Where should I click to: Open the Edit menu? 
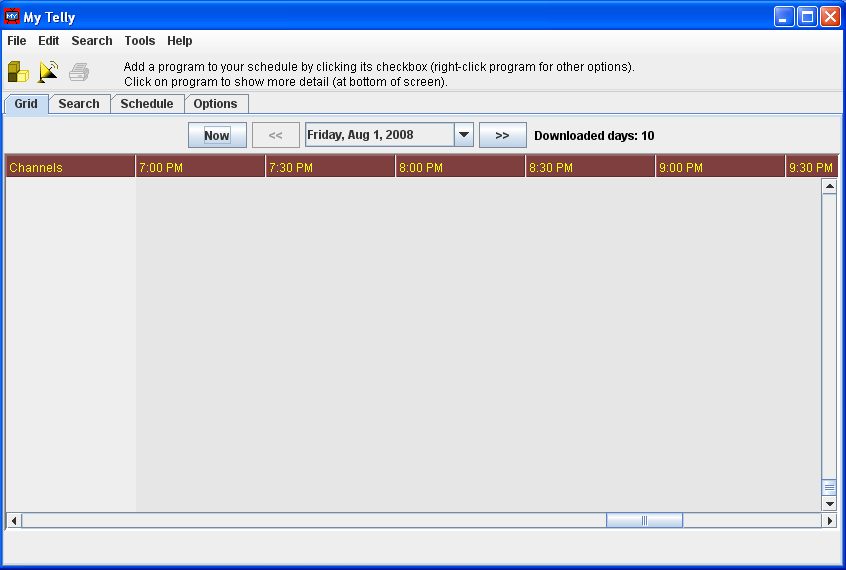pyautogui.click(x=49, y=41)
